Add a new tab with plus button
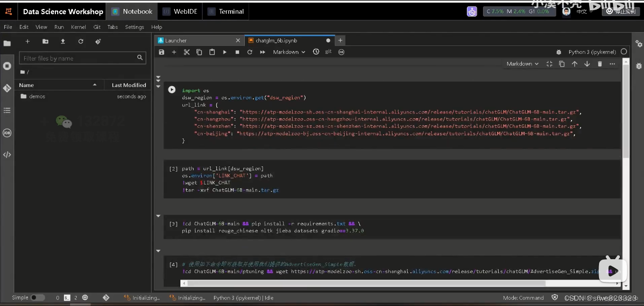 [x=340, y=41]
